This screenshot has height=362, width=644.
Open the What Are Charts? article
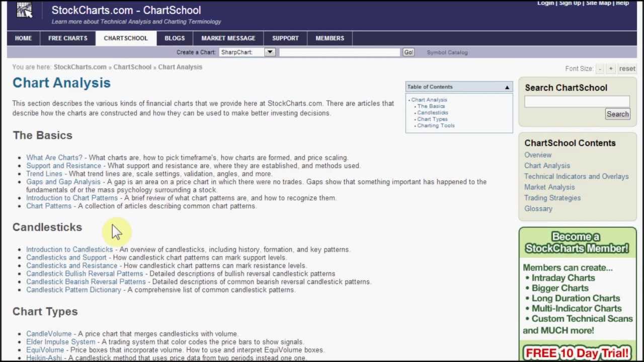click(x=54, y=157)
